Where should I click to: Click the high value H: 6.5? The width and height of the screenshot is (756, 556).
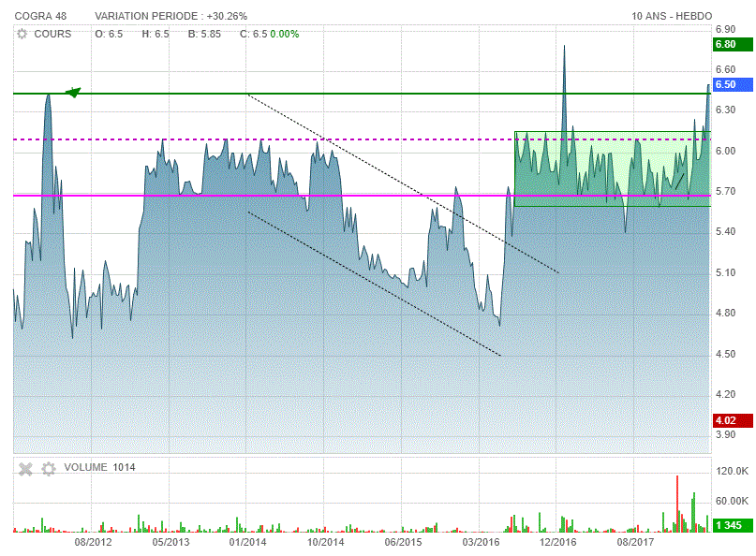coord(156,35)
